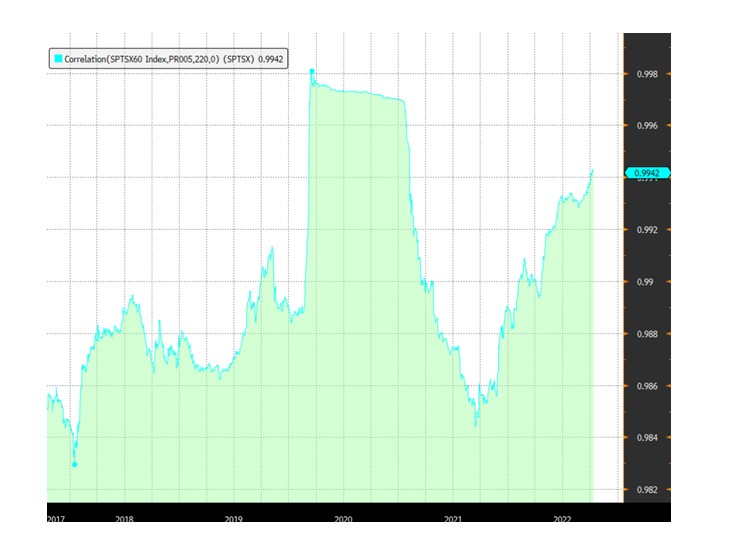Select the 2017 label on time axis
733x554 pixels.
(58, 518)
